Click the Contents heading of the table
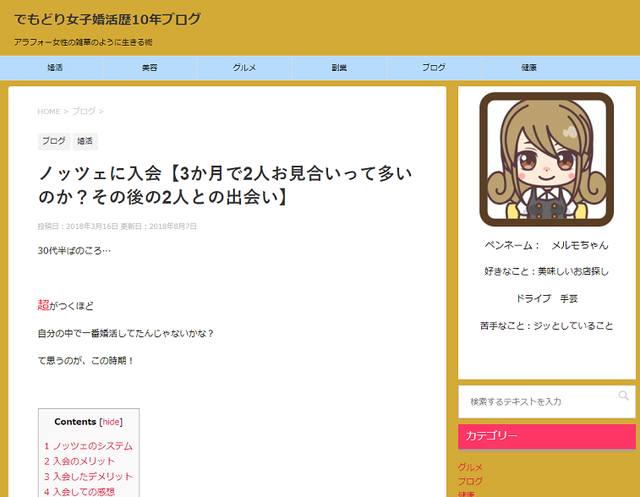 pyautogui.click(x=75, y=422)
